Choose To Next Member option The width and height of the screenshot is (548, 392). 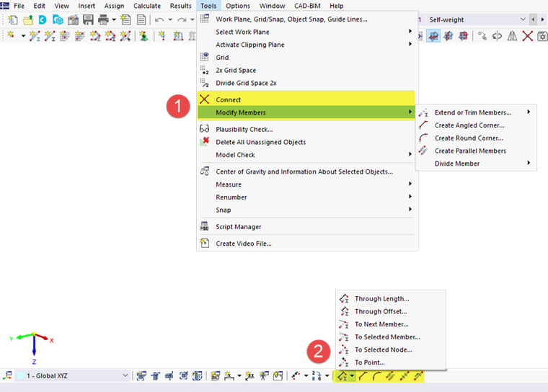pos(390,324)
